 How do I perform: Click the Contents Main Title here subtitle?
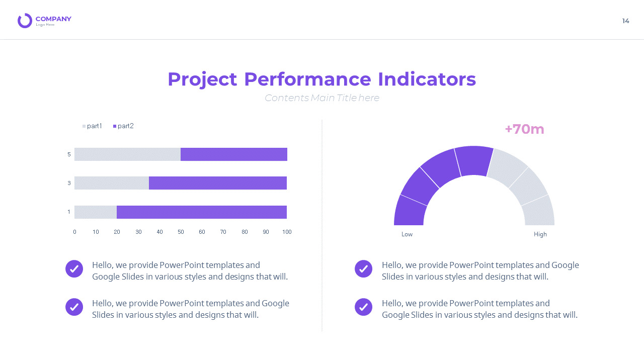(x=321, y=98)
